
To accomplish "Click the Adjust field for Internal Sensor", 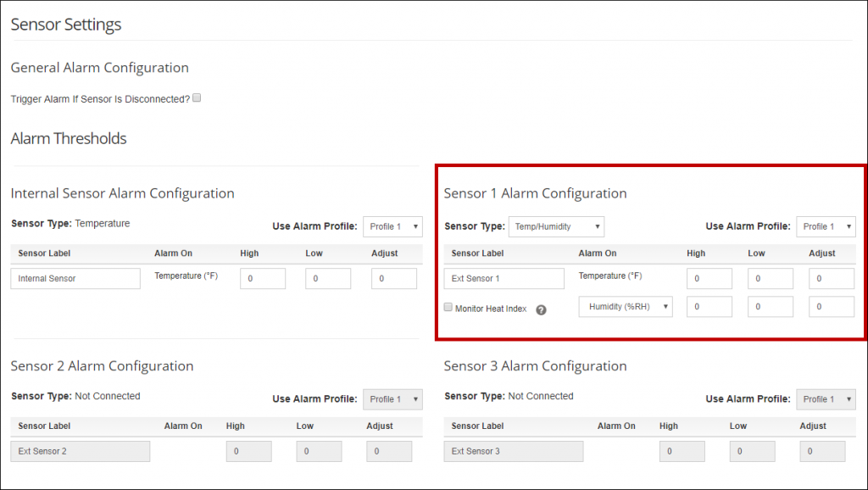I will (x=393, y=278).
